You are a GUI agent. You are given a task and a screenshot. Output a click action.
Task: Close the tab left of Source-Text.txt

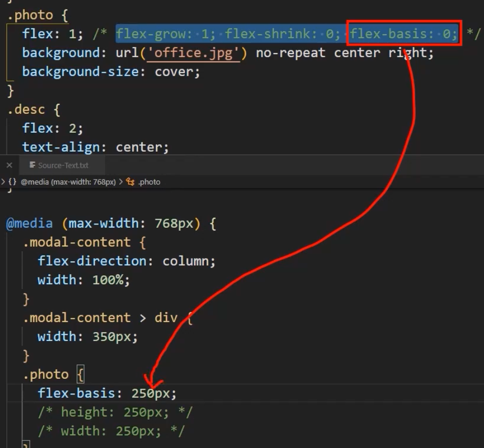pyautogui.click(x=9, y=165)
